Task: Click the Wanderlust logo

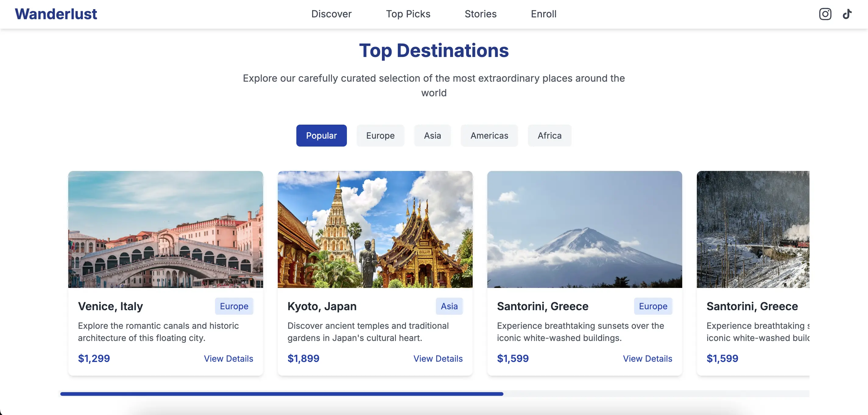Action: point(56,14)
